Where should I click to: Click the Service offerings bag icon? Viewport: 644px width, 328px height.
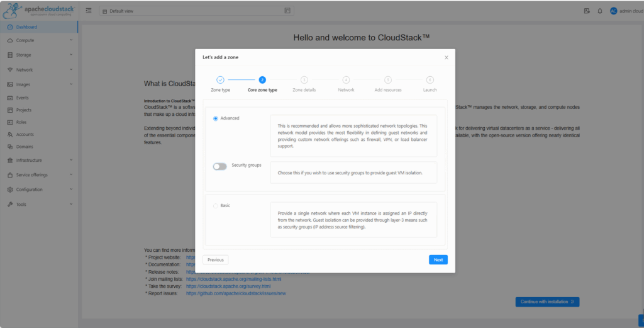click(10, 174)
